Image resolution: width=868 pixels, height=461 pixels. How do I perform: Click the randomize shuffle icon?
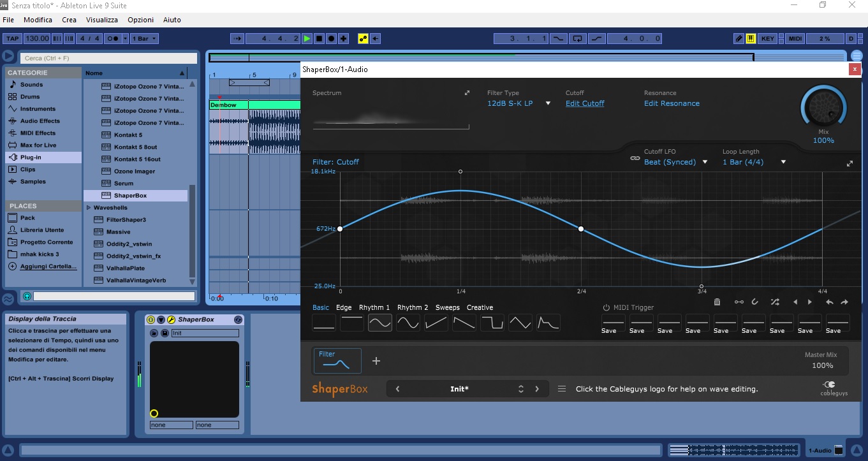pyautogui.click(x=775, y=302)
